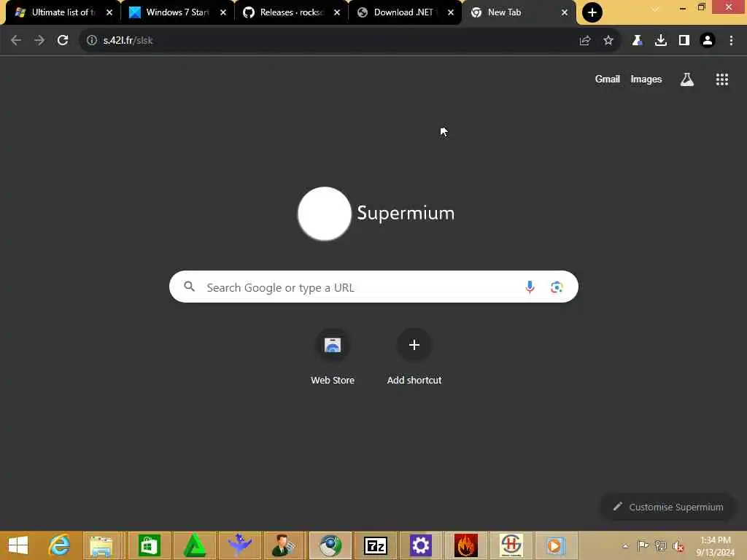The height and width of the screenshot is (560, 747).
Task: Open the network tray icon
Action: click(660, 545)
